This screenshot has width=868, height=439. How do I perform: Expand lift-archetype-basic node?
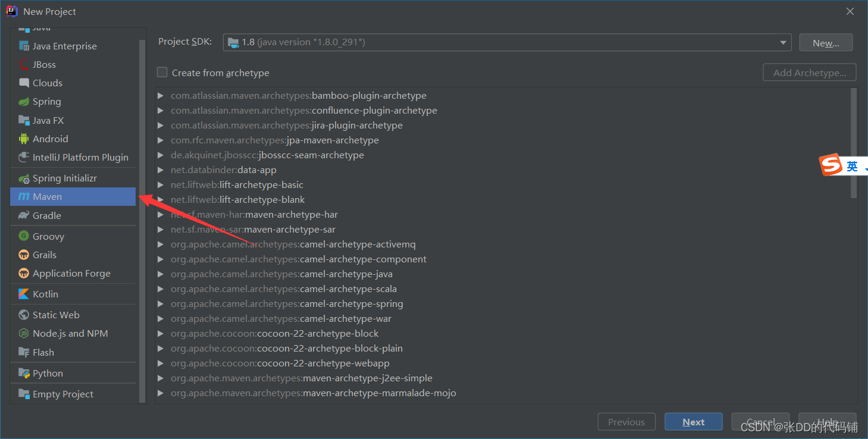pos(160,184)
